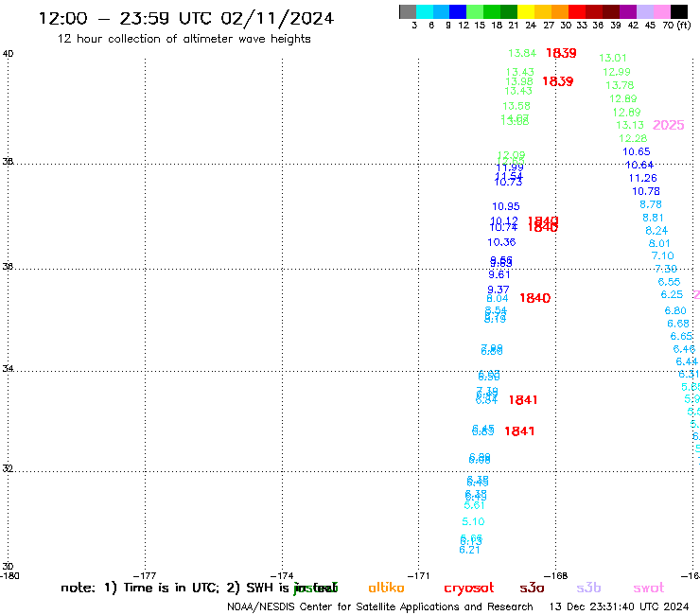Select the purple 42 ft legend swatch
This screenshot has width=700, height=615.
(628, 11)
